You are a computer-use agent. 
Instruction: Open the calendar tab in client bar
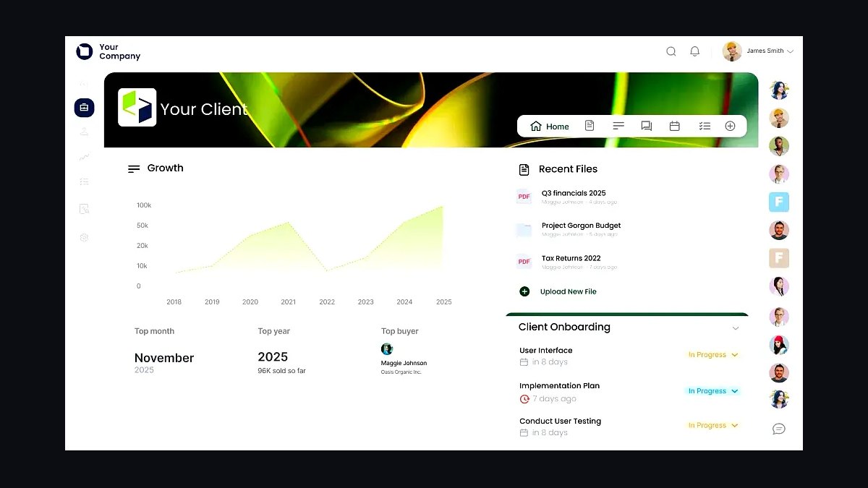pos(675,126)
